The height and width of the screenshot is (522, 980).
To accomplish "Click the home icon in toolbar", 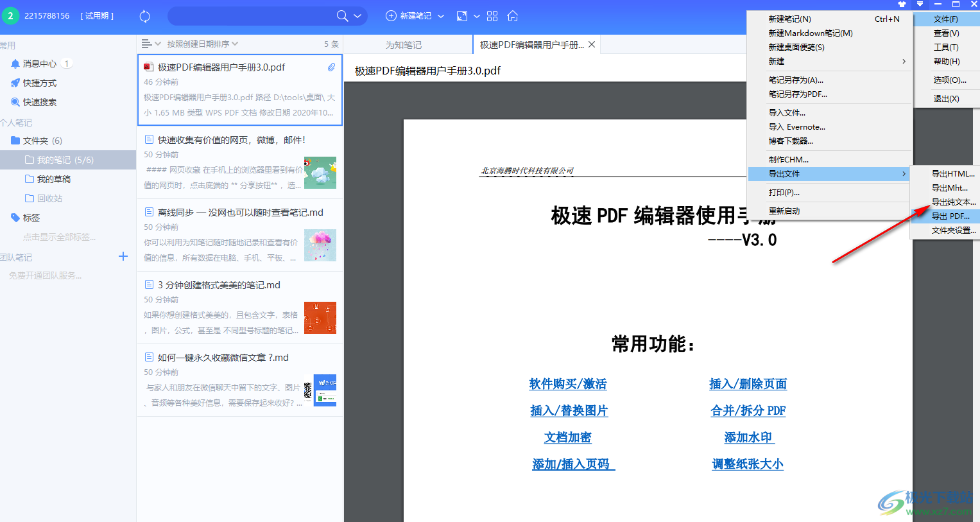I will click(x=512, y=16).
